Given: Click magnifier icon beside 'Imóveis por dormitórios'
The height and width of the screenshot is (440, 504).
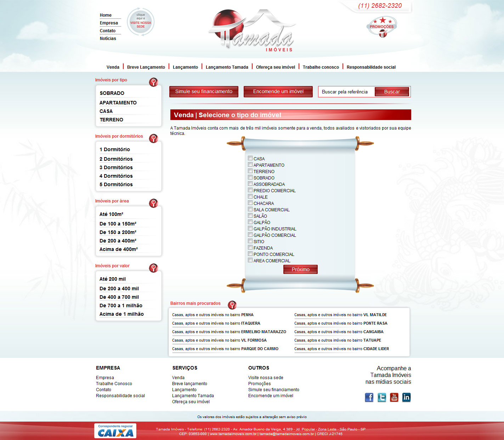Looking at the screenshot, I should pos(153,138).
